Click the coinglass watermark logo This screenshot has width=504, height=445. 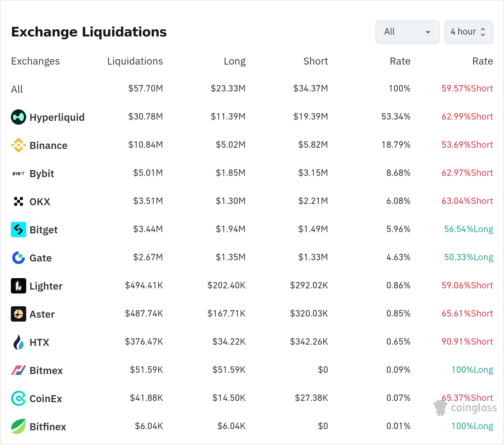click(465, 408)
